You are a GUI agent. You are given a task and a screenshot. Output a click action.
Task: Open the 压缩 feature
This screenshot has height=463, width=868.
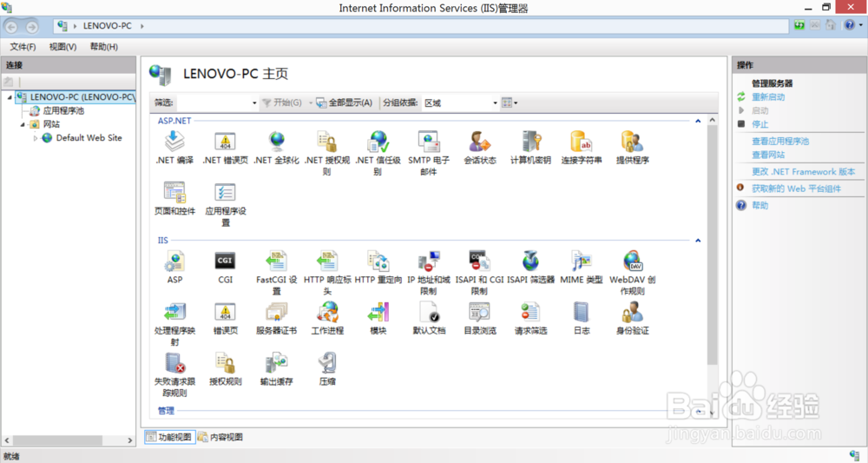(327, 369)
